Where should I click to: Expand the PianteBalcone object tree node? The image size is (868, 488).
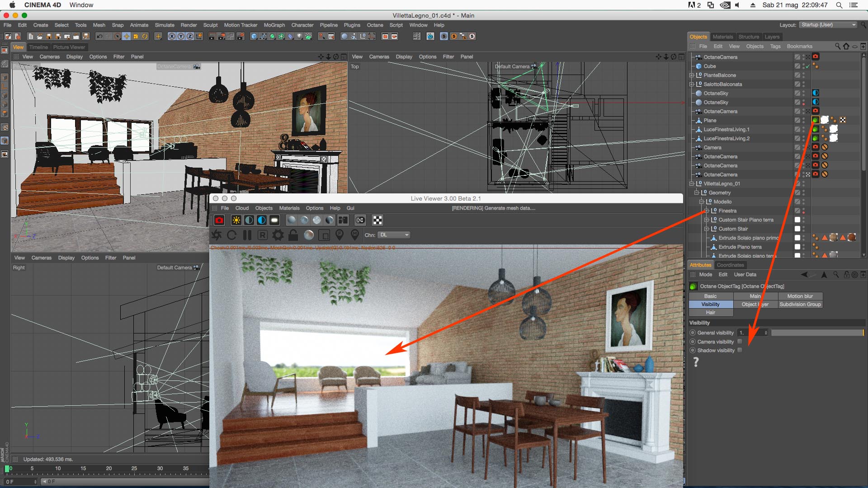click(x=691, y=75)
